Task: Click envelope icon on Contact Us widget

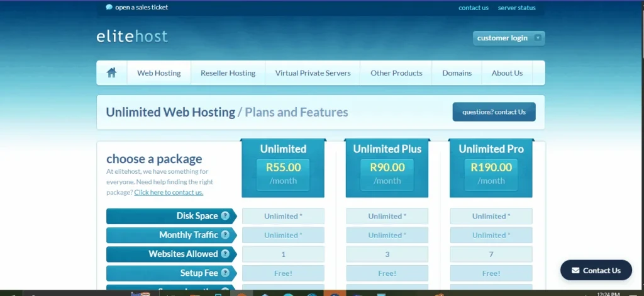Action: coord(575,270)
